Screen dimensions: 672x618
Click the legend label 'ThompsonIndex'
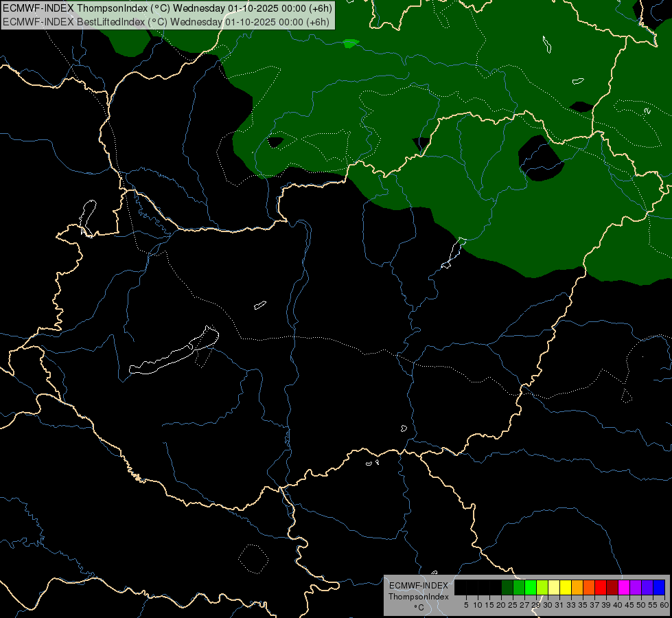[x=419, y=597]
